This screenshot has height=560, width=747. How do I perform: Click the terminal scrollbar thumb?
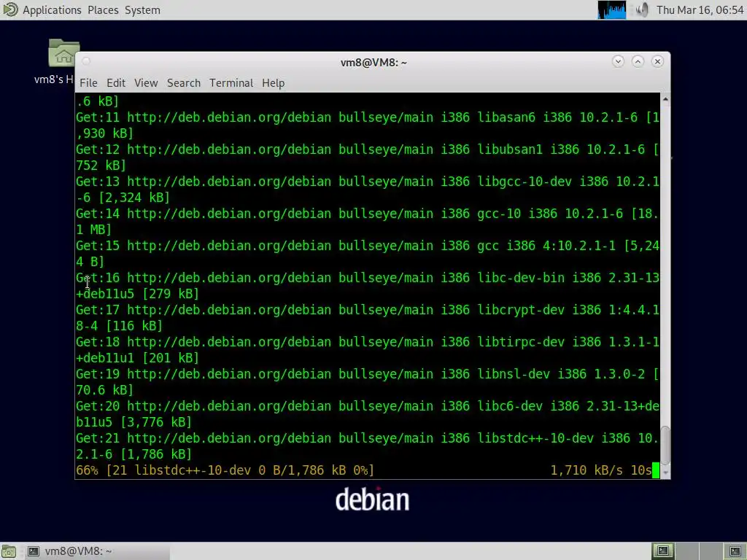click(x=665, y=446)
